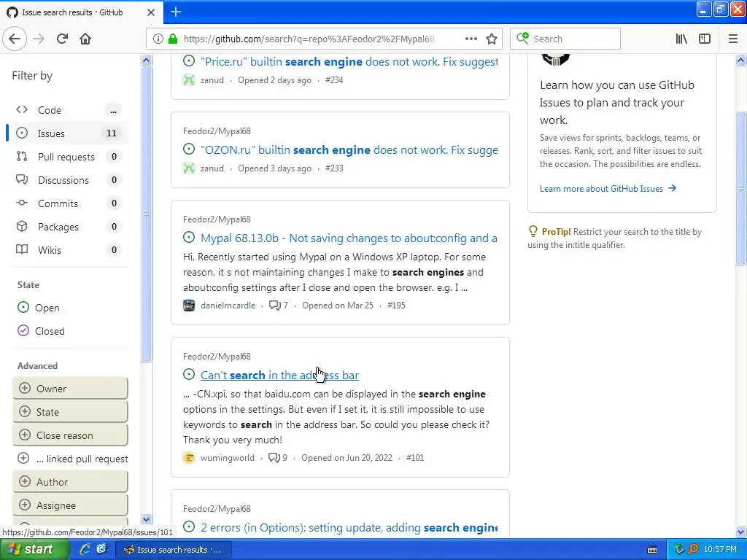Viewport: 747px width, 560px height.
Task: Click the main page vertical scrollbar thumb
Action: (741, 188)
